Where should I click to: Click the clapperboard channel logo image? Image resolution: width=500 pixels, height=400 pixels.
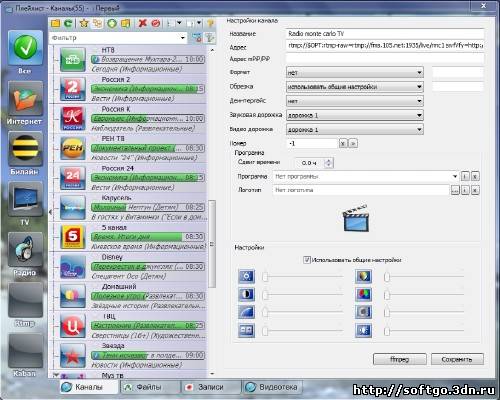[356, 217]
